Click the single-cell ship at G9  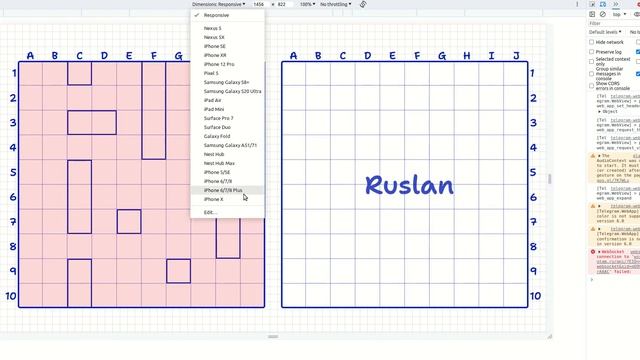(178, 271)
